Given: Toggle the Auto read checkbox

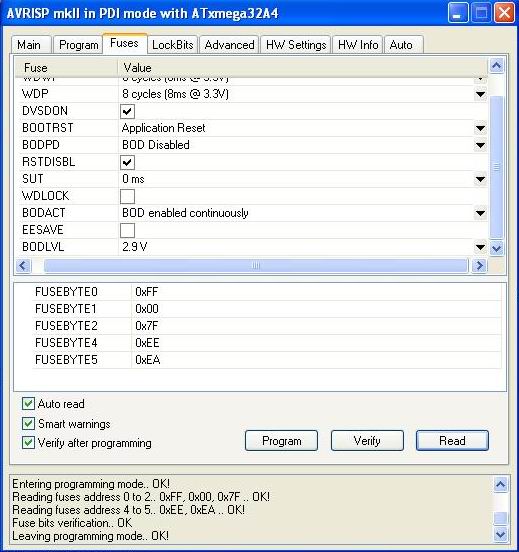Looking at the screenshot, I should click(x=28, y=403).
